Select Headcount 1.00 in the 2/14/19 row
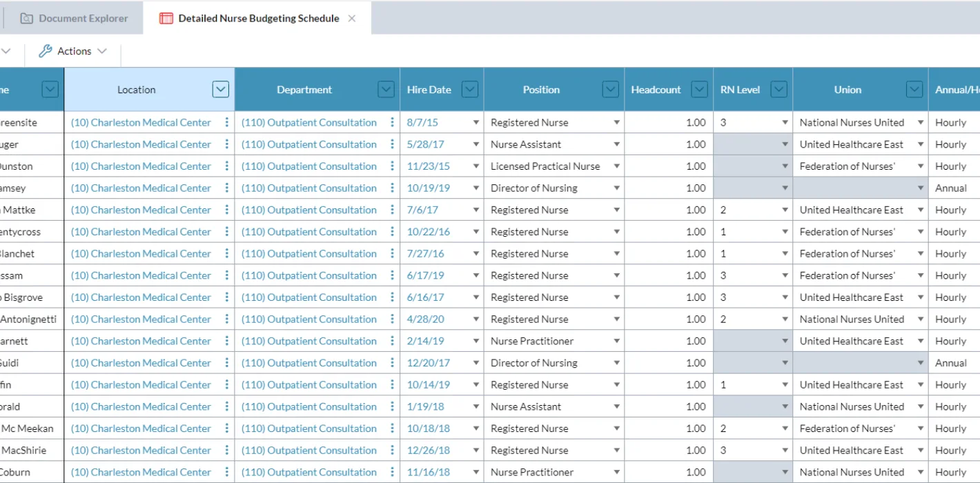Image resolution: width=980 pixels, height=483 pixels. pyautogui.click(x=669, y=341)
